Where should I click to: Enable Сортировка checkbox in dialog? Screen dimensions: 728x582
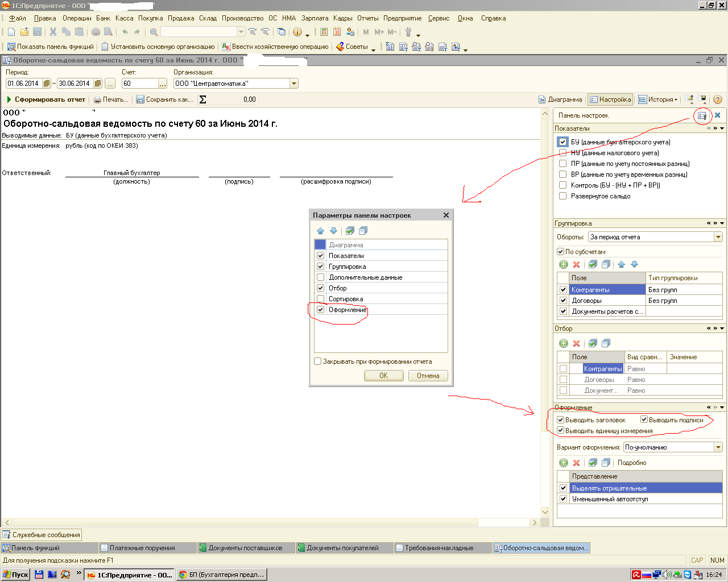click(320, 299)
